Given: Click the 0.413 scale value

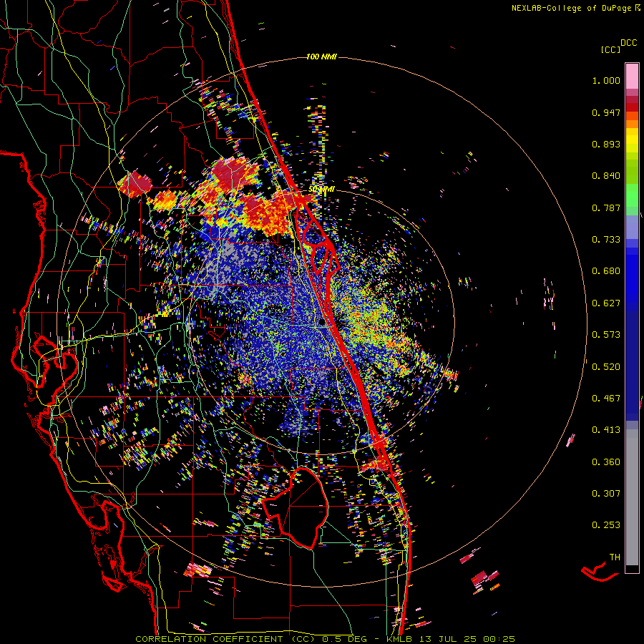Looking at the screenshot, I should [606, 430].
